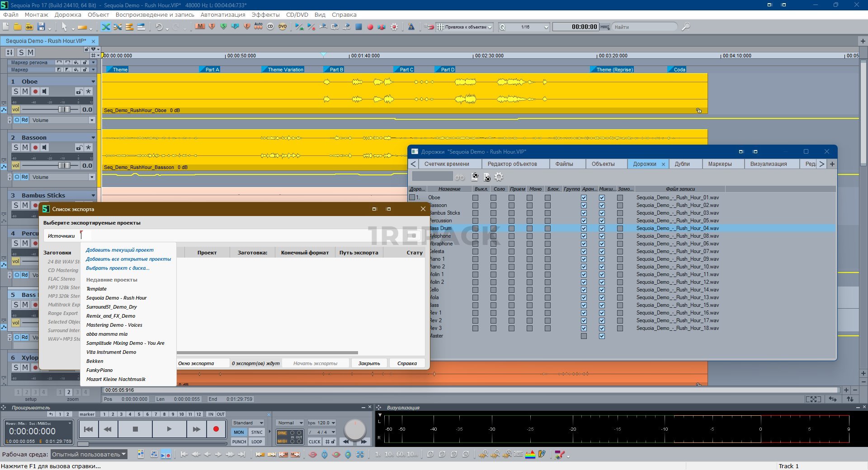Click the 'Part B' timeline marker

(x=336, y=70)
